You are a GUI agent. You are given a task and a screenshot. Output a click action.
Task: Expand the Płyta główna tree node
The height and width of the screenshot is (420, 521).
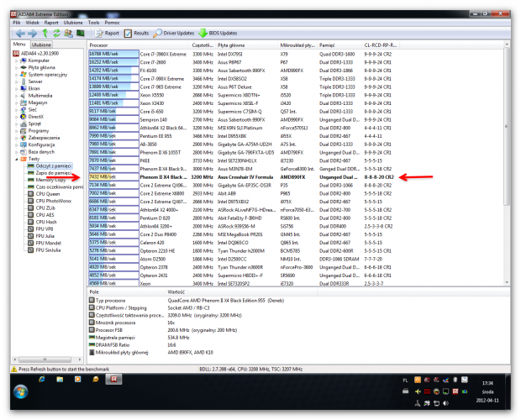coord(18,67)
